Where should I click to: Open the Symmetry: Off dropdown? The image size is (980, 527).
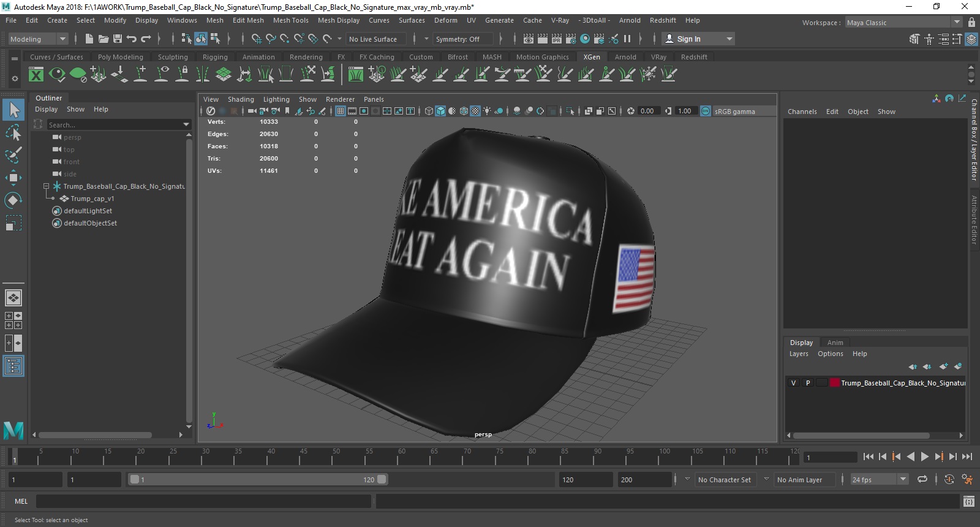click(x=464, y=39)
